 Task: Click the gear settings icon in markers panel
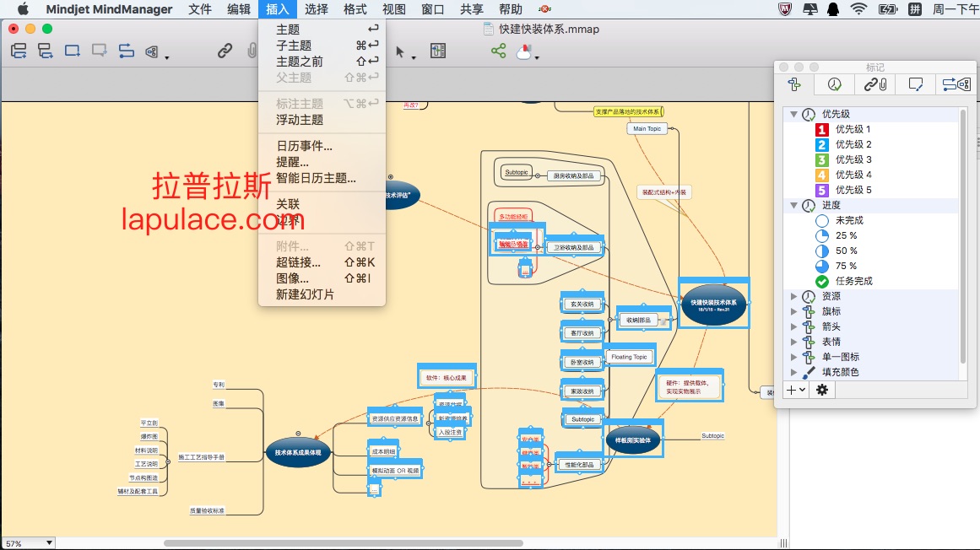821,390
